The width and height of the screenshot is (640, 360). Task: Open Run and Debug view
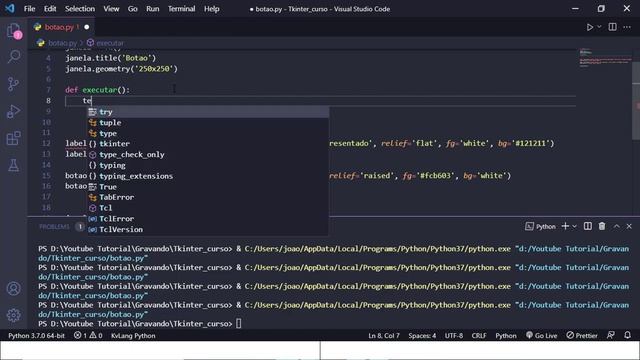13,111
